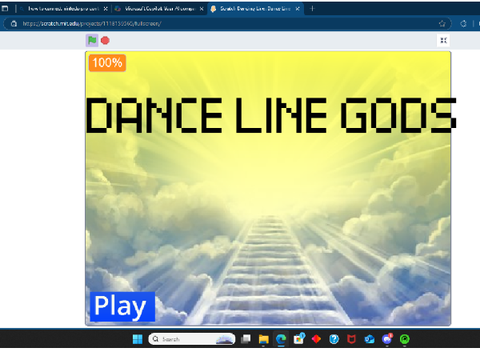
Task: Open File Explorer from taskbar
Action: pos(264,339)
